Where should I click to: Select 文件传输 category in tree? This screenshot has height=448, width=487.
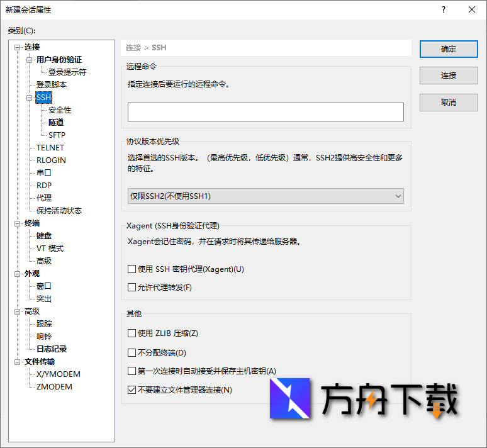[40, 362]
